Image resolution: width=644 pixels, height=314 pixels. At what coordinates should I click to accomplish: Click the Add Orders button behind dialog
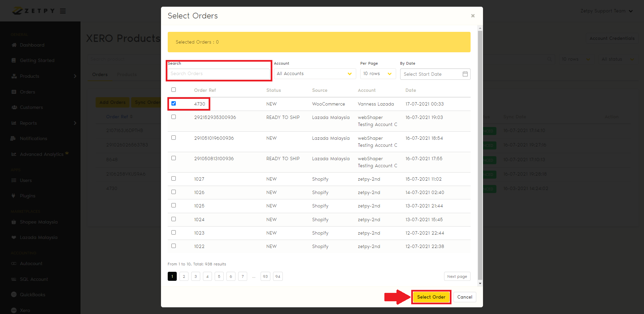(112, 103)
